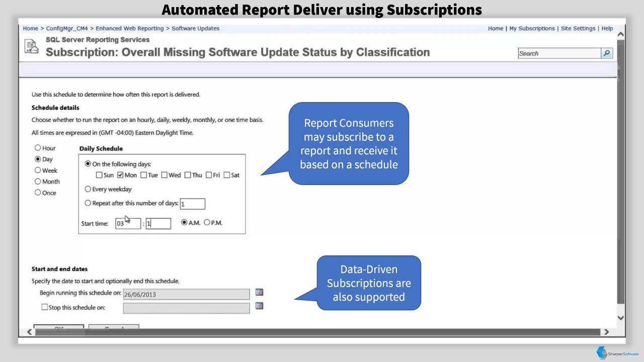Check the Sun day checkbox
The width and height of the screenshot is (644, 362).
[99, 175]
